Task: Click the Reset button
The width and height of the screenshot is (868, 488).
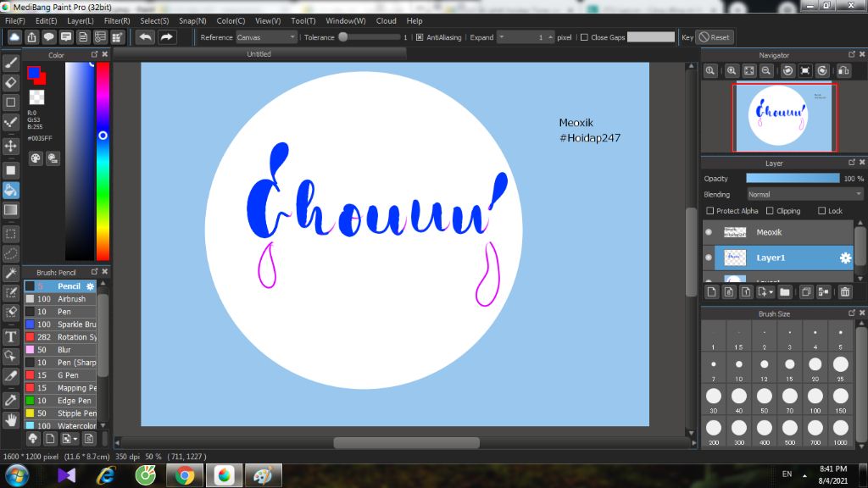Action: [x=714, y=37]
